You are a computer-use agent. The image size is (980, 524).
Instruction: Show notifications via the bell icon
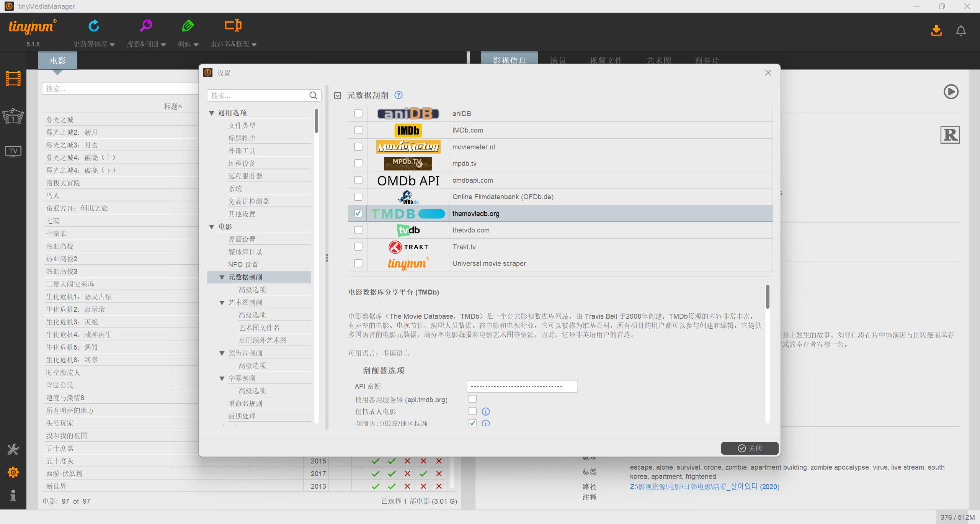tap(961, 30)
